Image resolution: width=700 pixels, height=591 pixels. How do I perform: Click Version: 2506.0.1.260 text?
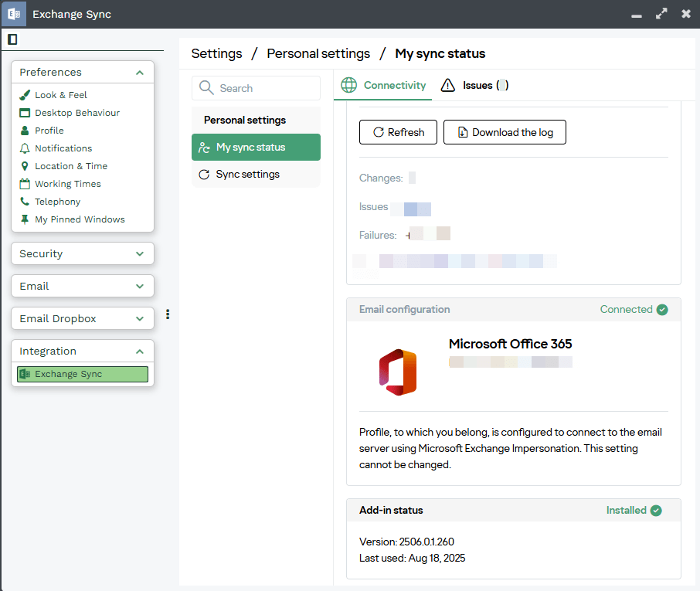pyautogui.click(x=406, y=542)
